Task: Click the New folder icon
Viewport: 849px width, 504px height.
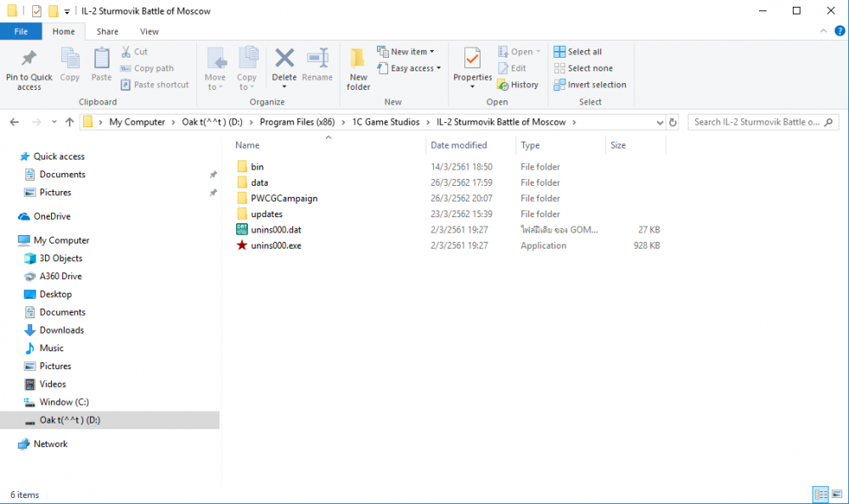Action: (x=358, y=59)
